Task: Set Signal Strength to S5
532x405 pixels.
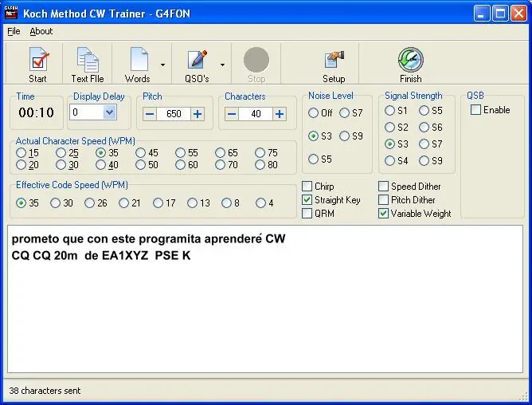Action: point(424,111)
